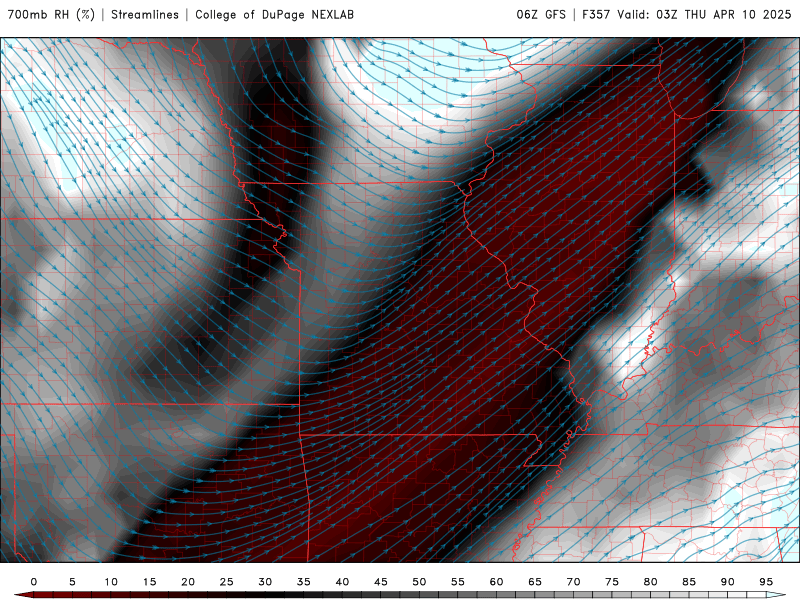This screenshot has height=600, width=800.
Task: Select the 10 value on the color legend
Action: (111, 582)
